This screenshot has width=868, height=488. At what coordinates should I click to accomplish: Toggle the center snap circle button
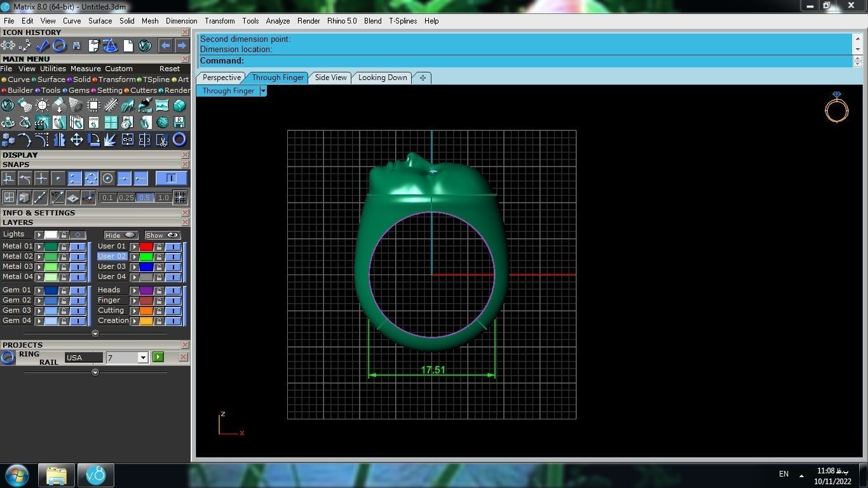[x=107, y=179]
